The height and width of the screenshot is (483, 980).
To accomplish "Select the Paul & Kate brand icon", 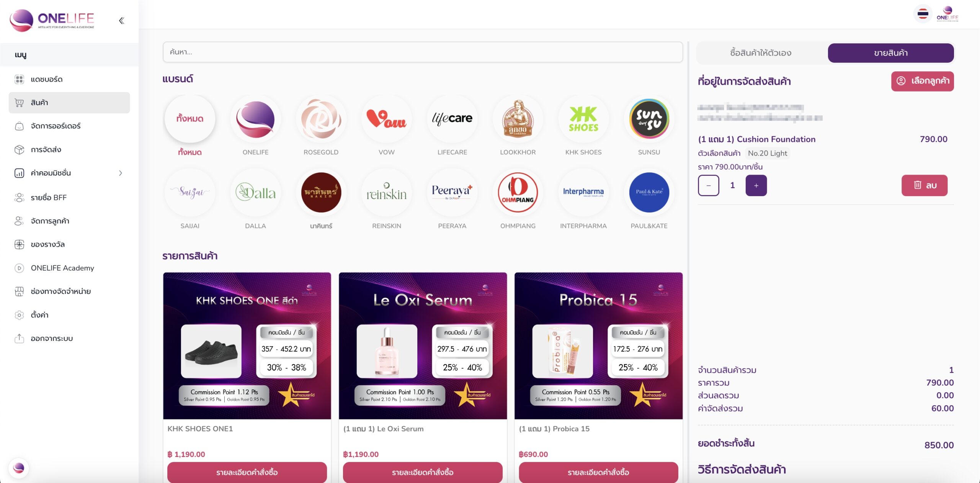I will (649, 193).
